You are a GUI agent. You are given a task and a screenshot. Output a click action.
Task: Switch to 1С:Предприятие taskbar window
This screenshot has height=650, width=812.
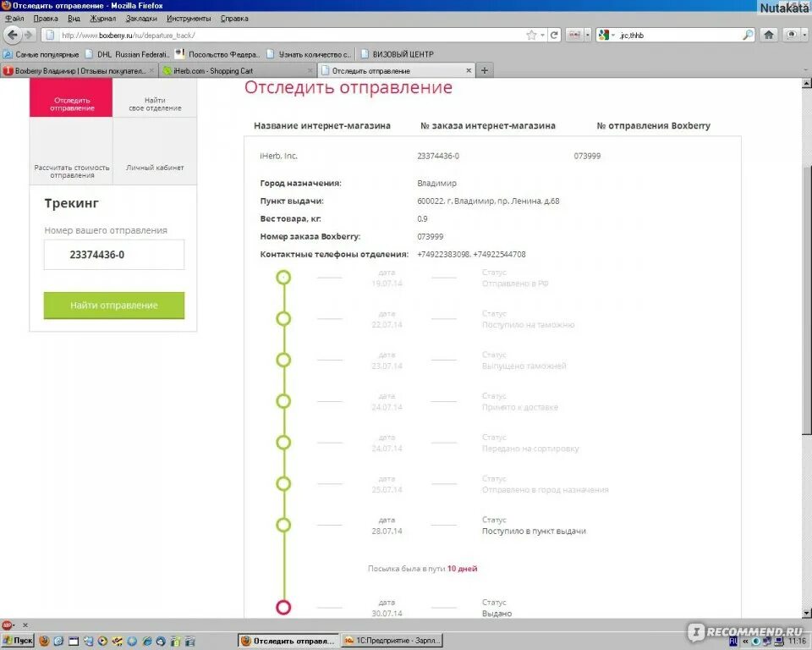tap(392, 641)
